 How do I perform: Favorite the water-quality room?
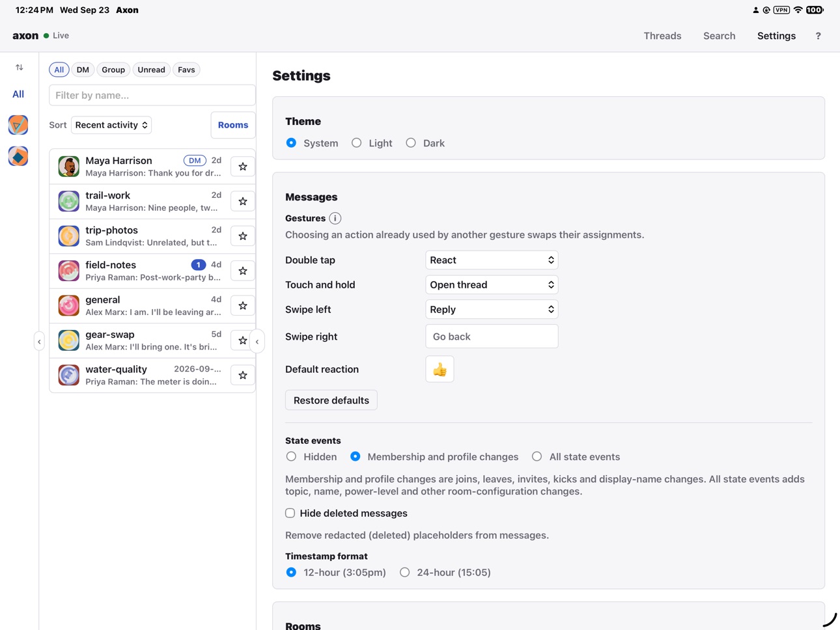point(243,376)
